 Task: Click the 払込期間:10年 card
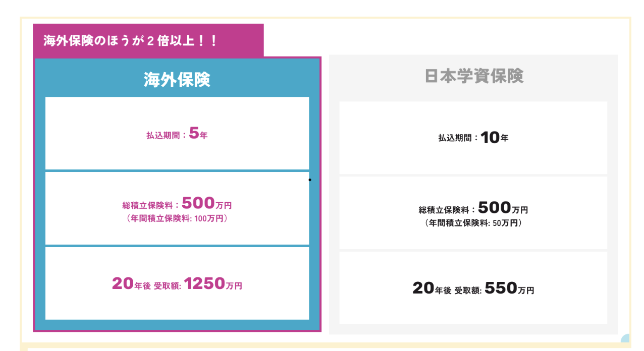tap(473, 138)
